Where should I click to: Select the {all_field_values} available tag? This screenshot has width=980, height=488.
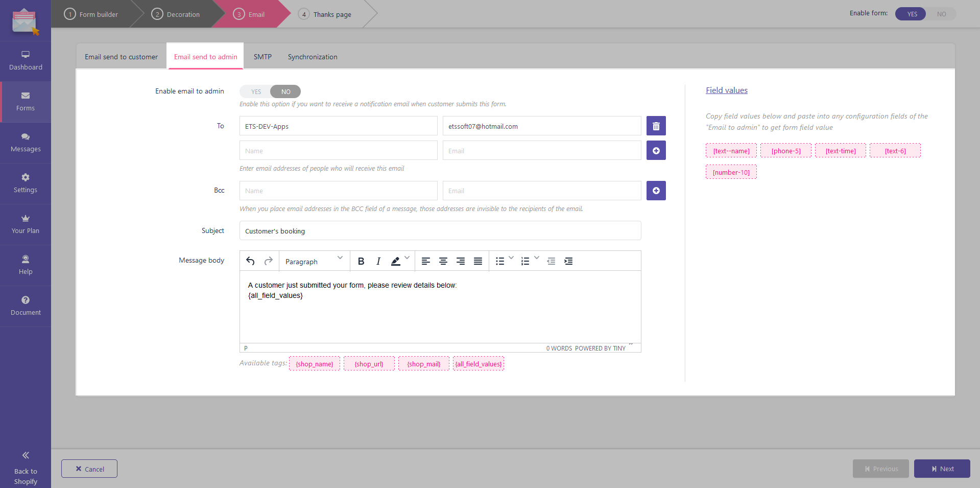click(x=479, y=364)
